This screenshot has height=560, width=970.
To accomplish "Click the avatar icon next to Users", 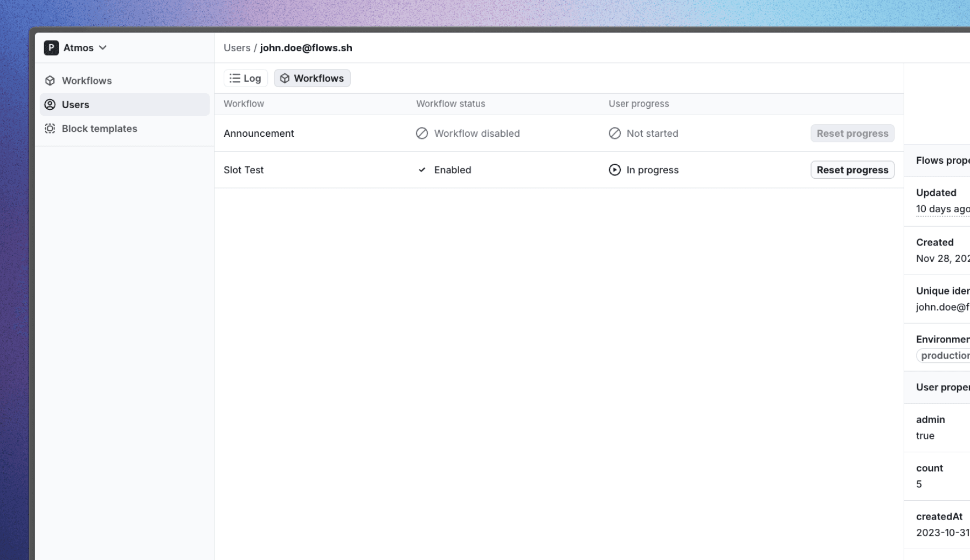I will [x=50, y=104].
